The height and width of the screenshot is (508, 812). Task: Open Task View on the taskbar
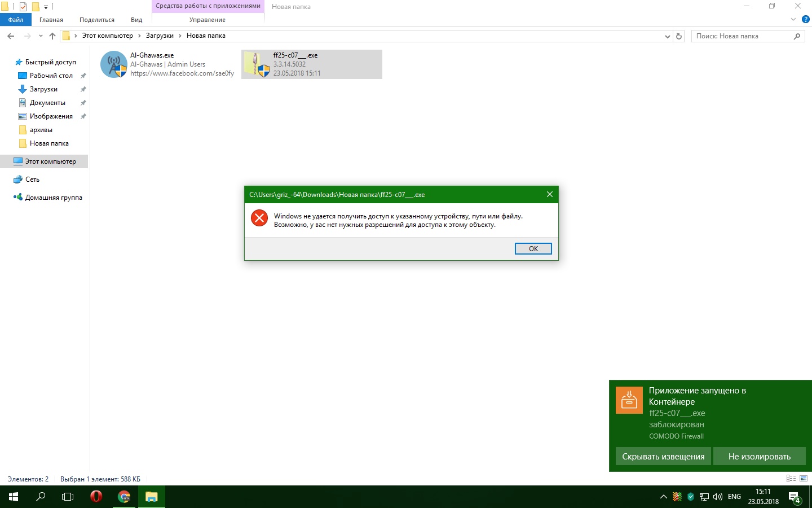point(68,497)
